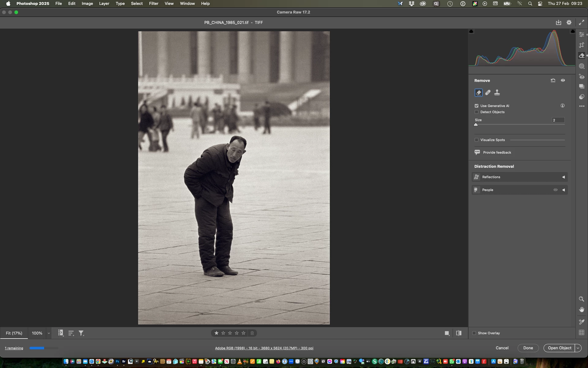Open the Masking tool in the right toolbar
588x368 pixels.
[582, 66]
